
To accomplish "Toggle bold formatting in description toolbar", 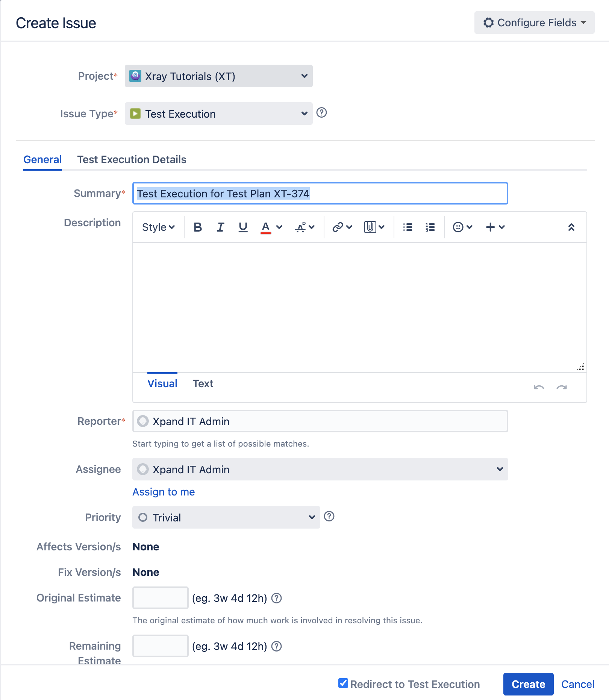I will (x=198, y=227).
